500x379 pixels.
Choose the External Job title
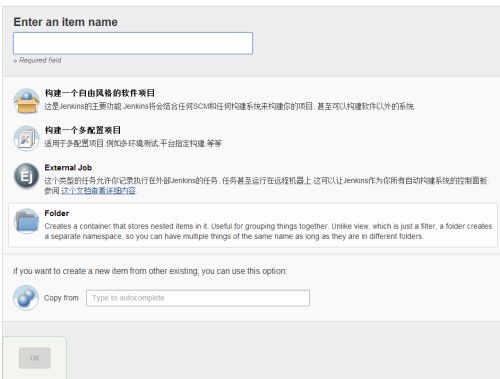point(68,167)
